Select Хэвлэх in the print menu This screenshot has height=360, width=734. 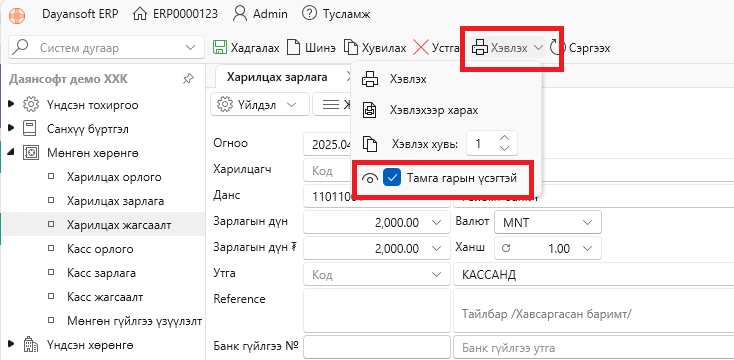pyautogui.click(x=407, y=79)
